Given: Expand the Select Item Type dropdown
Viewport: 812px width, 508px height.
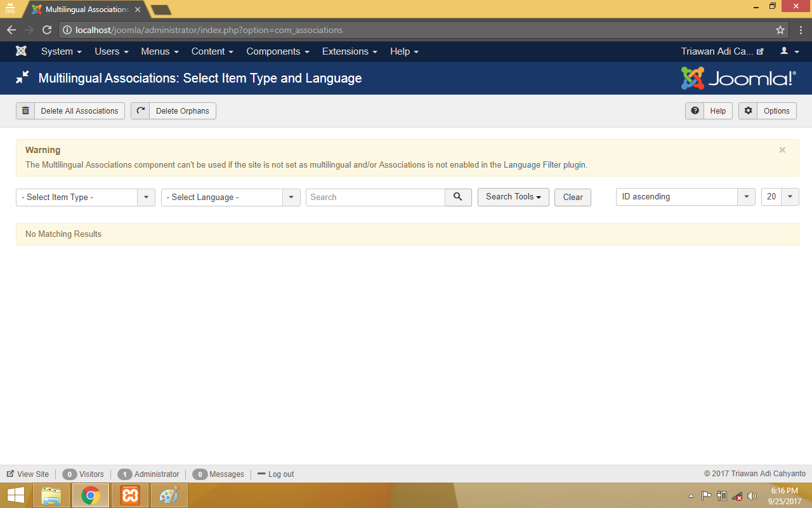Looking at the screenshot, I should [x=85, y=197].
